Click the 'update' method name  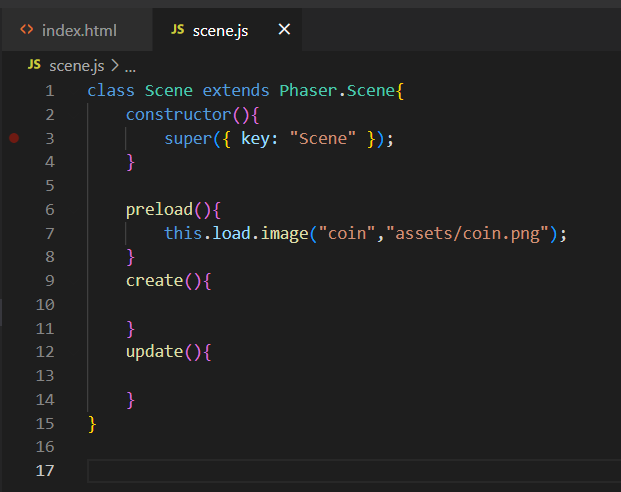coord(154,352)
